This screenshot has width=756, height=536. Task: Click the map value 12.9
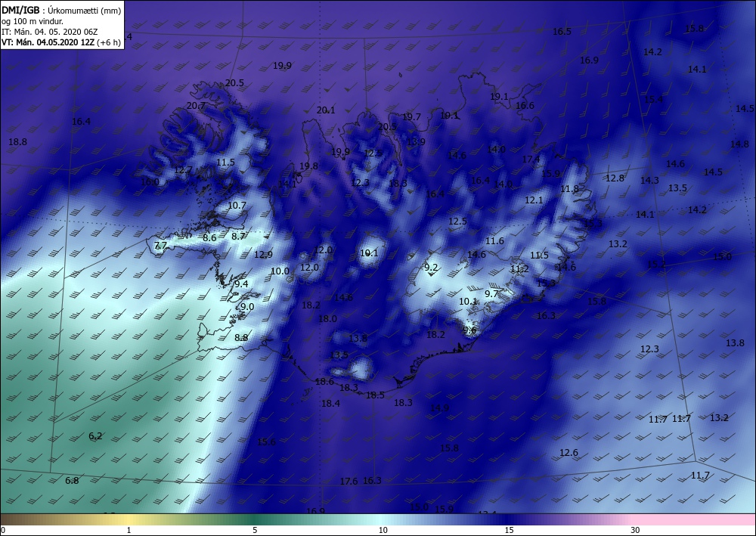(263, 255)
